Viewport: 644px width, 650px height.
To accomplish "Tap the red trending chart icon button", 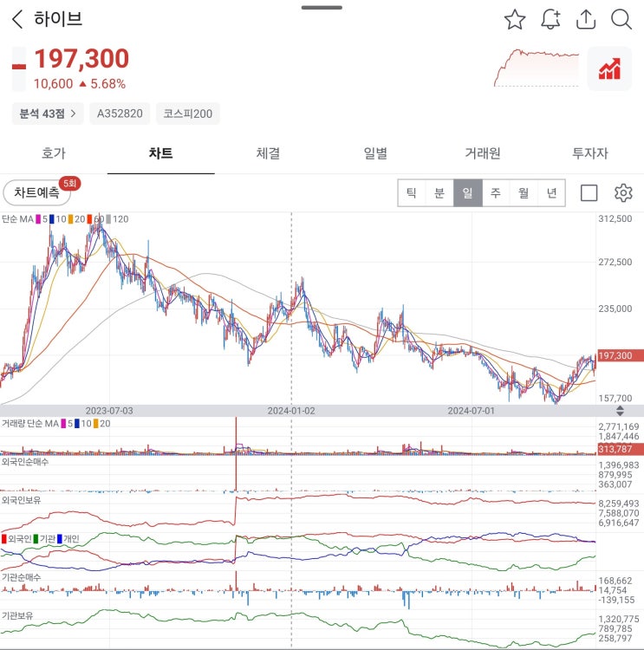I will pos(609,68).
